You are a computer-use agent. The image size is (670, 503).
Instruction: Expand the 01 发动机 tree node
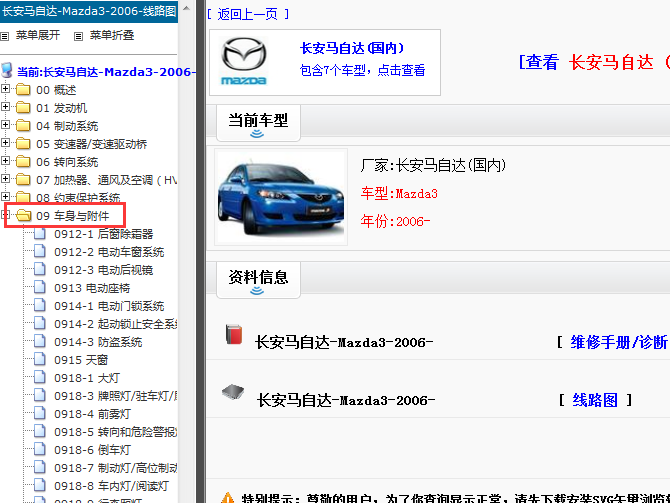pyautogui.click(x=6, y=107)
